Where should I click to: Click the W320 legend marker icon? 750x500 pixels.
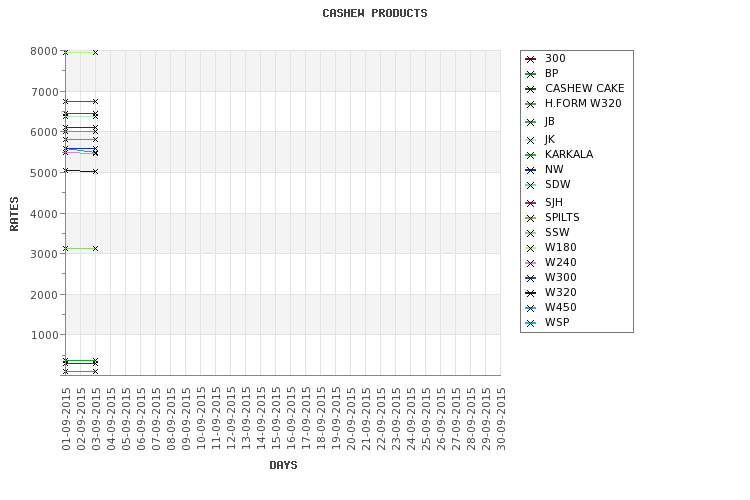pos(530,293)
